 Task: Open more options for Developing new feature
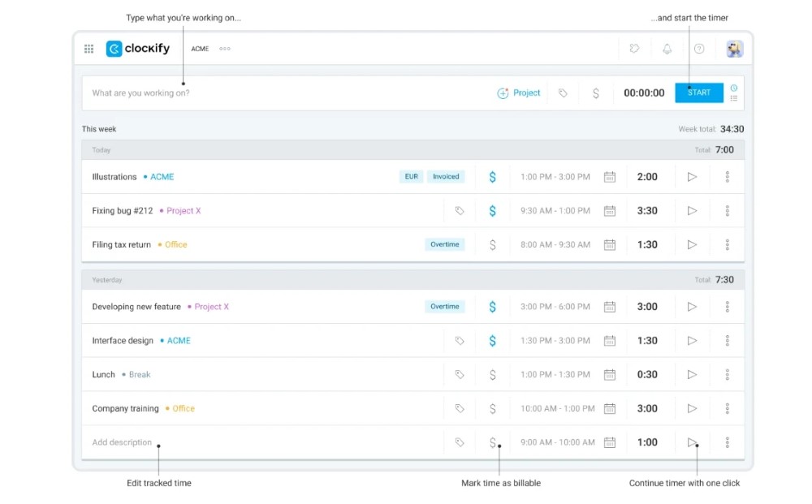click(727, 307)
